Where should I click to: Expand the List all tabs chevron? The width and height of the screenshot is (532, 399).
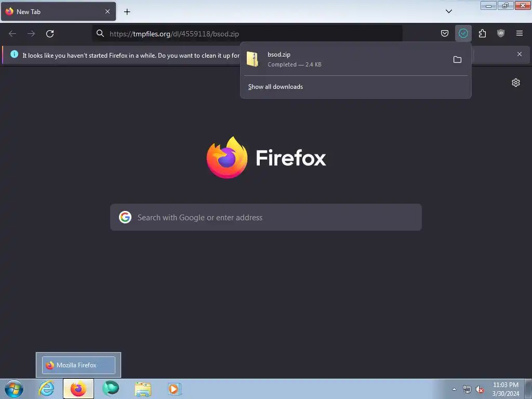448,11
